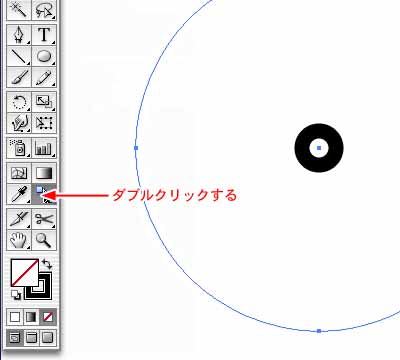Reset to default fill and stroke
Viewport: 400px width, 360px height.
[x=16, y=294]
